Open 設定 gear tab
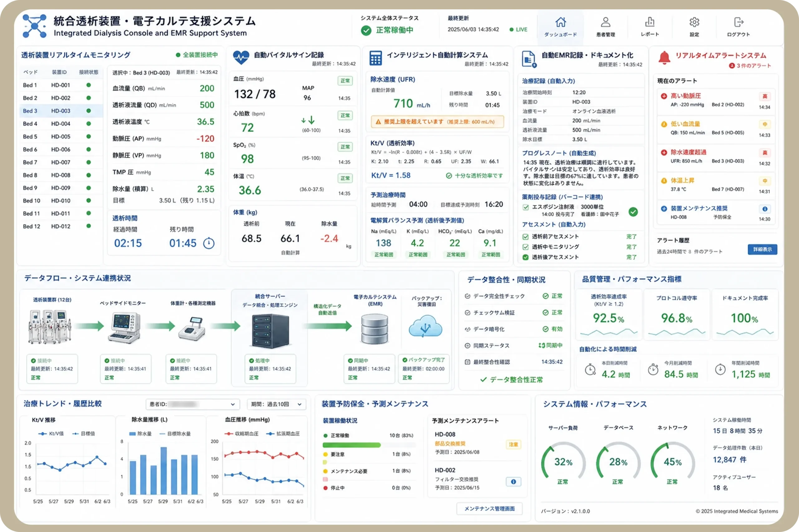The image size is (799, 532). click(694, 27)
